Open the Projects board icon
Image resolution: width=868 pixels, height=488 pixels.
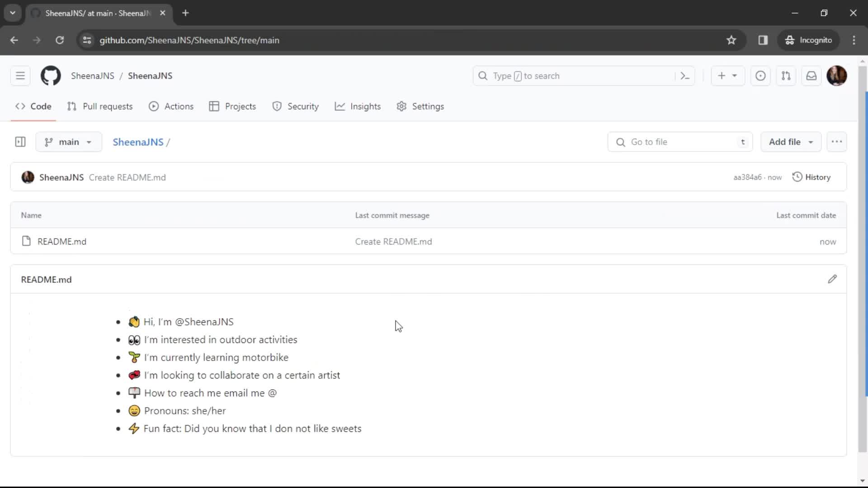(214, 106)
